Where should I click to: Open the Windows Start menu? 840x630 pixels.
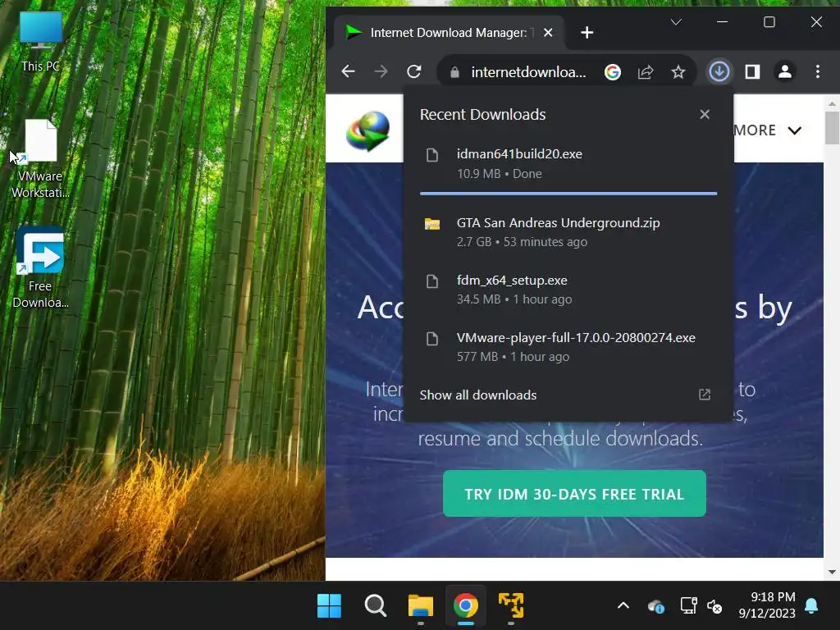coord(329,606)
